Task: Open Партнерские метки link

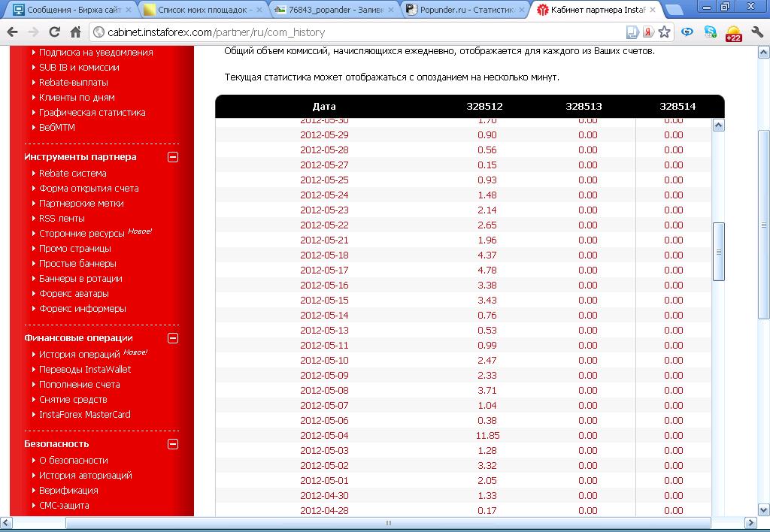Action: coord(81,203)
